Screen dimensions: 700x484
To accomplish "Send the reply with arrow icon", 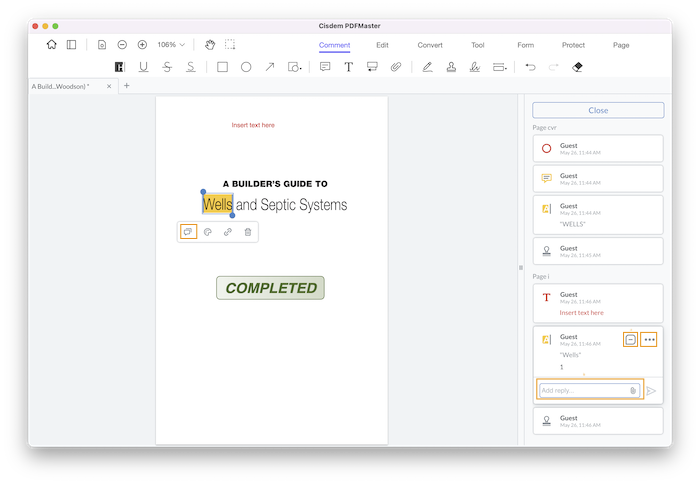I will pos(651,391).
